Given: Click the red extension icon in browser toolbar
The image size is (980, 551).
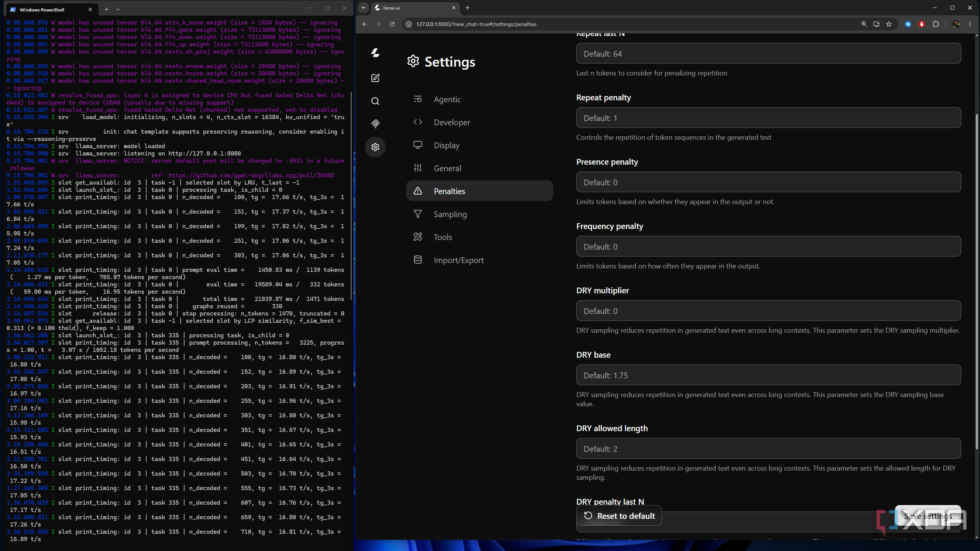Looking at the screenshot, I should click(922, 24).
